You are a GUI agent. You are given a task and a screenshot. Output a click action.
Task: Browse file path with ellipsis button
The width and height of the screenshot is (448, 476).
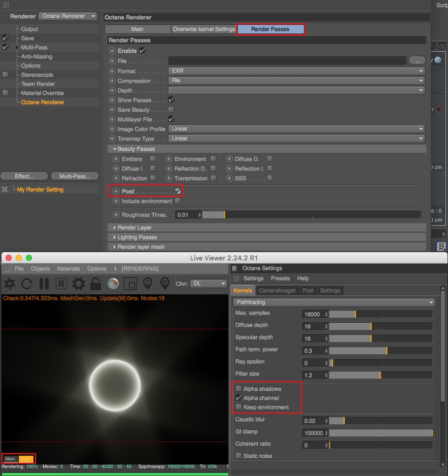point(418,61)
